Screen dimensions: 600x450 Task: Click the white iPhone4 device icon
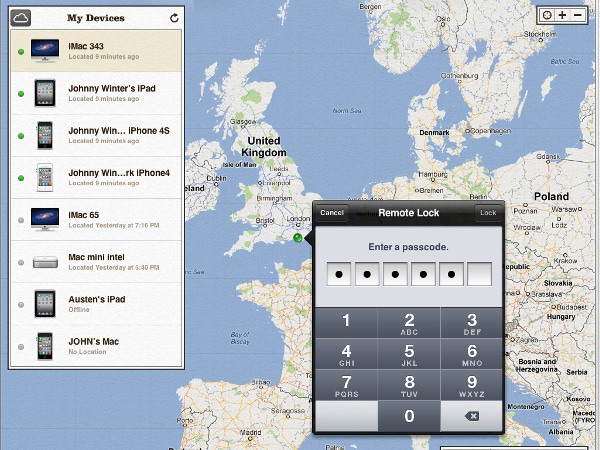coord(45,177)
